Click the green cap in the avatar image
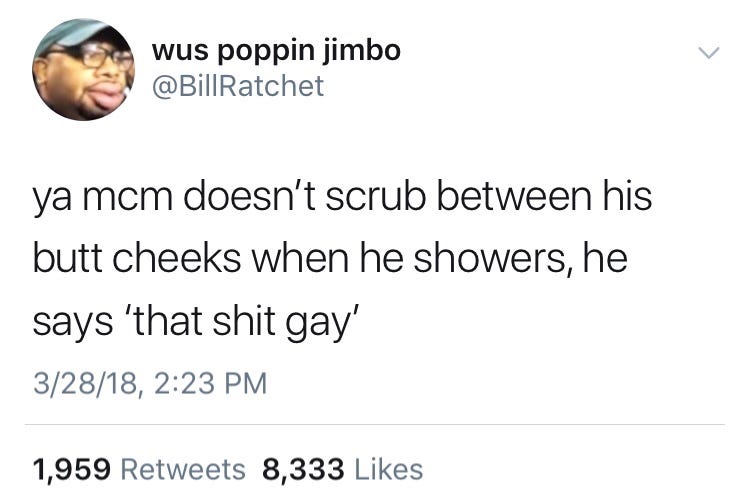Viewport: 737px width, 499px height. tap(71, 33)
